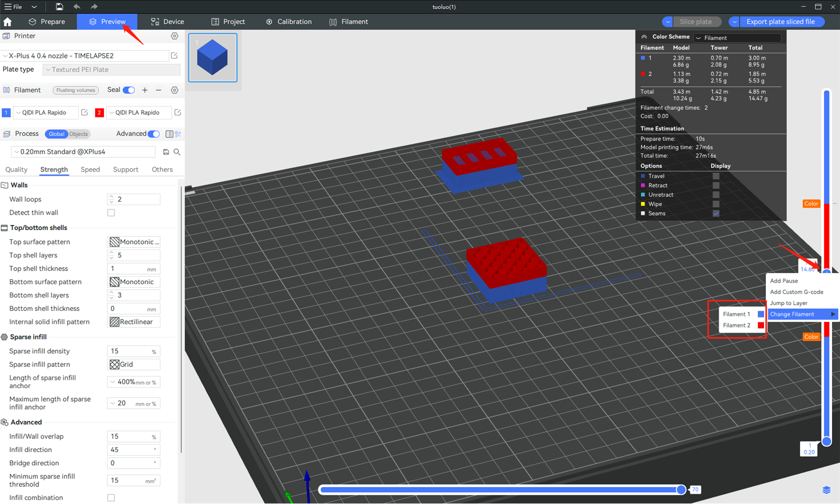Click the undo arrow in the title bar
The width and height of the screenshot is (840, 504).
coord(76,7)
